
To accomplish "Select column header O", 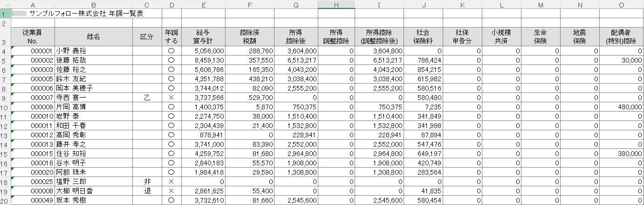I will (x=622, y=4).
